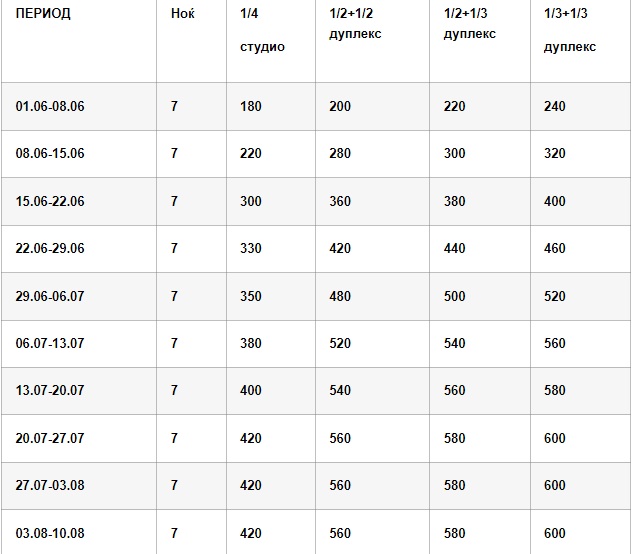Click the 1/3+1/3 дуплекс column header
This screenshot has width=632, height=554.
coord(570,31)
